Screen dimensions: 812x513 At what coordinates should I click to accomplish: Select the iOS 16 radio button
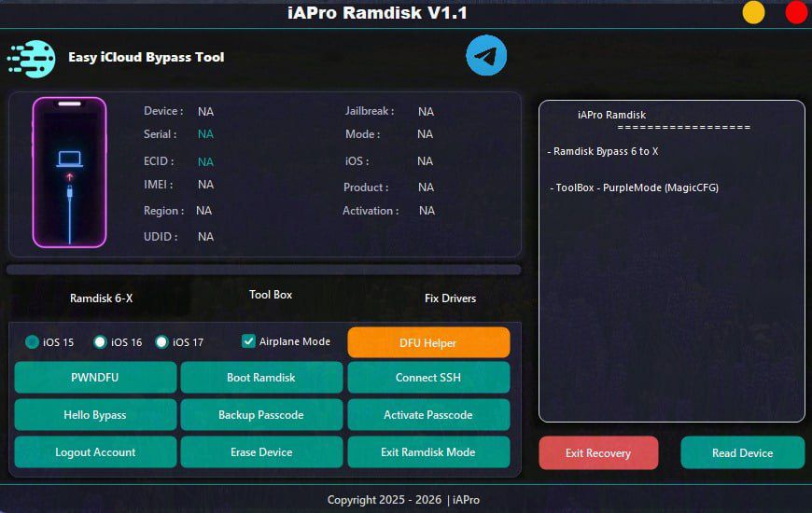[x=101, y=342]
